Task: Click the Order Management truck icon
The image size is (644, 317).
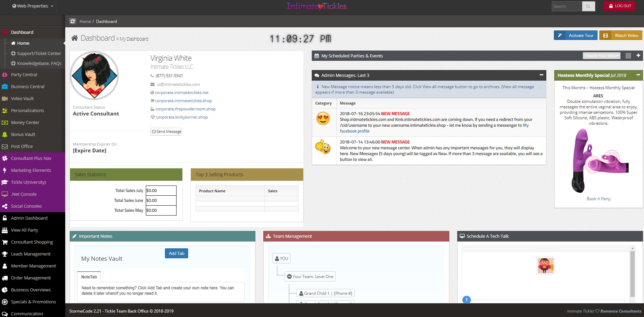Action: pyautogui.click(x=5, y=278)
